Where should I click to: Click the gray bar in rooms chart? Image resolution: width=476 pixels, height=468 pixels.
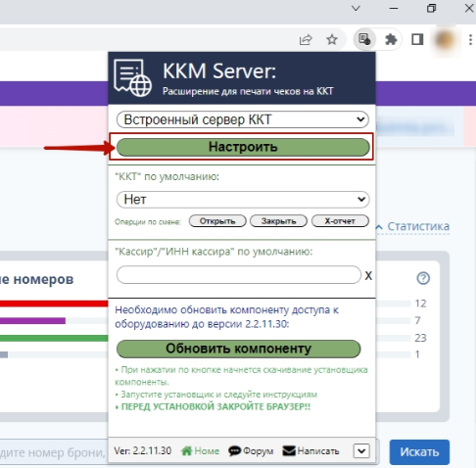4,354
